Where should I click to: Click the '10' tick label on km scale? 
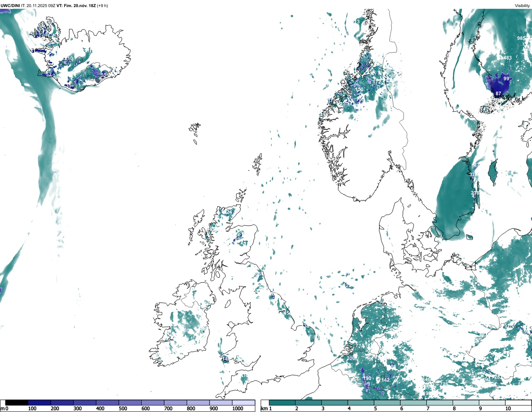(x=508, y=409)
